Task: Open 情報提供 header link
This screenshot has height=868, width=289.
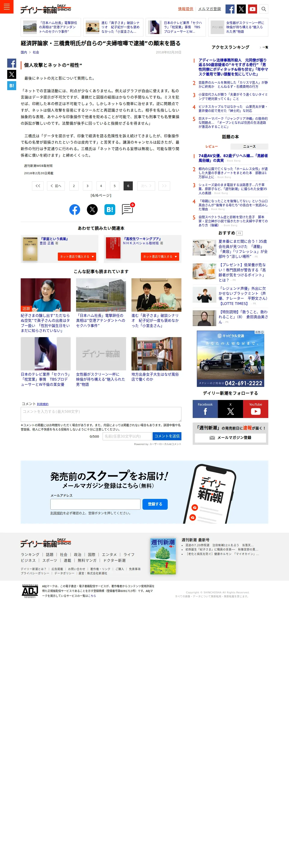Action: point(186,9)
